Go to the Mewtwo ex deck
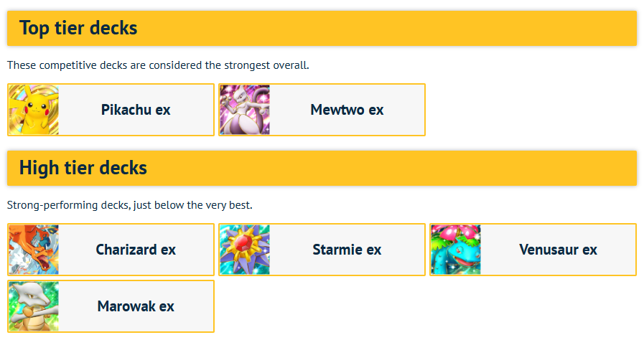Screen dimensions: 644x340 coord(347,110)
